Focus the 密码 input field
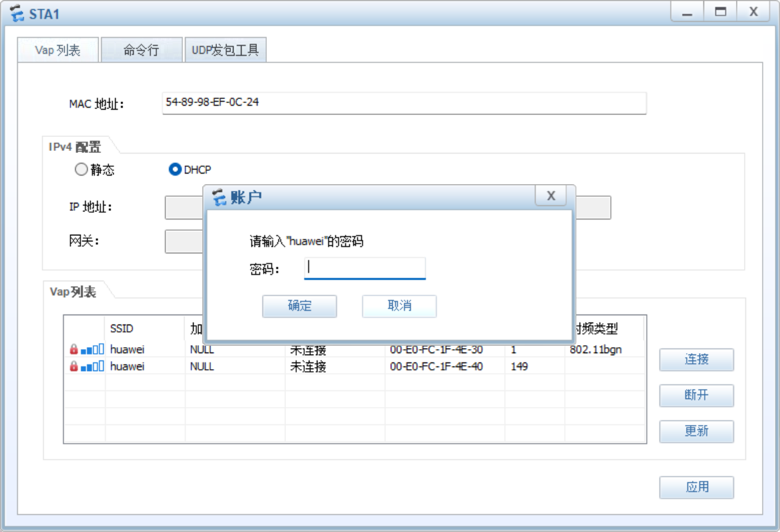The height and width of the screenshot is (532, 780). [x=365, y=269]
